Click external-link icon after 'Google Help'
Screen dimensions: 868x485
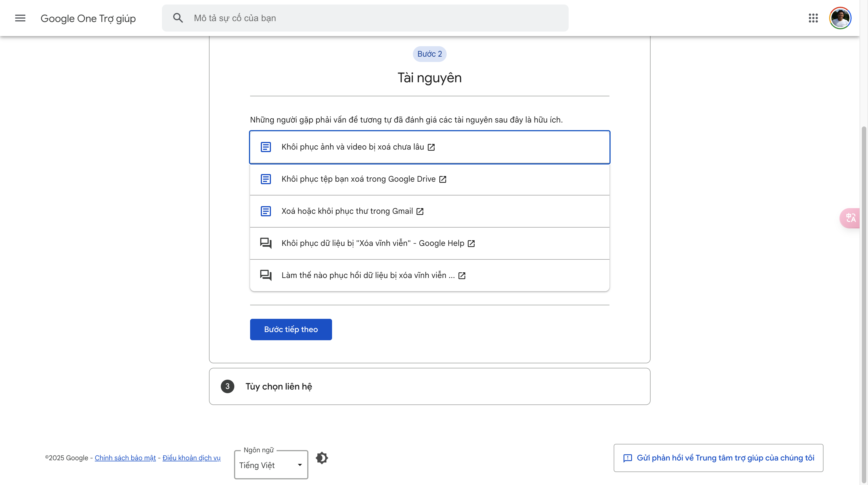pos(471,243)
